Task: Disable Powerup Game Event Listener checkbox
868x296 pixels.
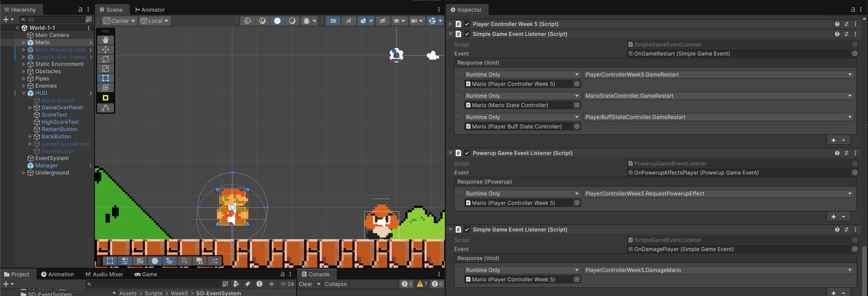Action: [x=467, y=153]
